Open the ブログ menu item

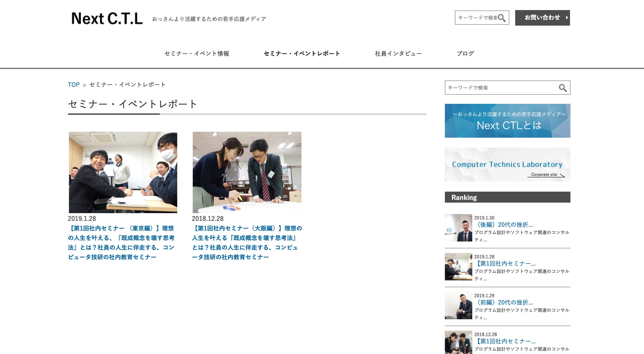pos(465,54)
